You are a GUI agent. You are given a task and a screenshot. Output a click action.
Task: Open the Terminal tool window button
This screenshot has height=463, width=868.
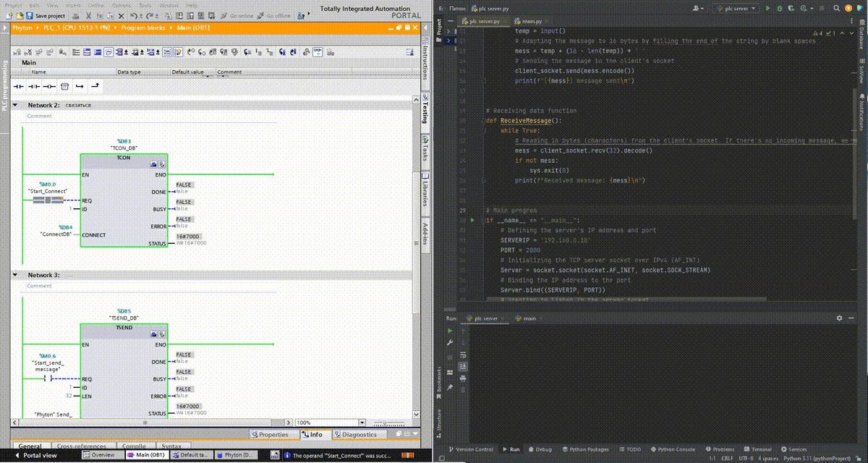click(757, 449)
